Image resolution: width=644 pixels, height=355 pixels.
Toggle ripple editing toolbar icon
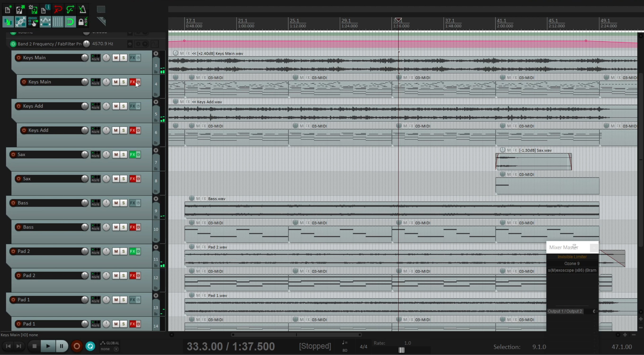[x=33, y=22]
